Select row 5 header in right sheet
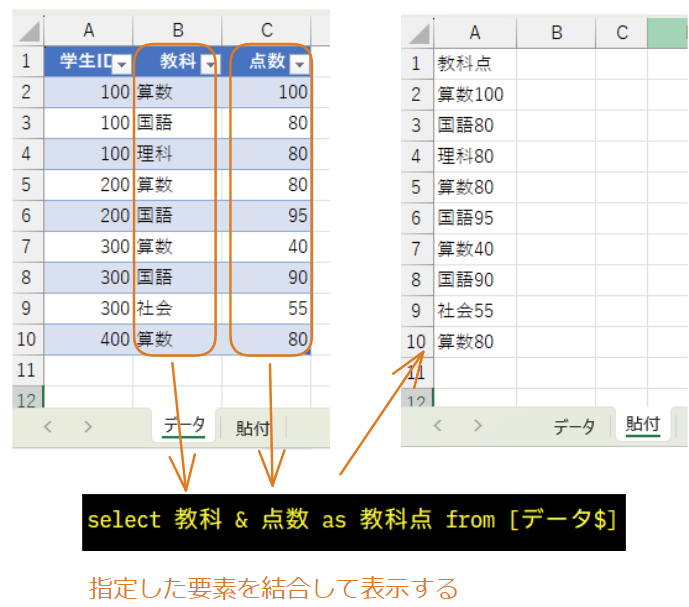The height and width of the screenshot is (607, 689). pos(416,188)
